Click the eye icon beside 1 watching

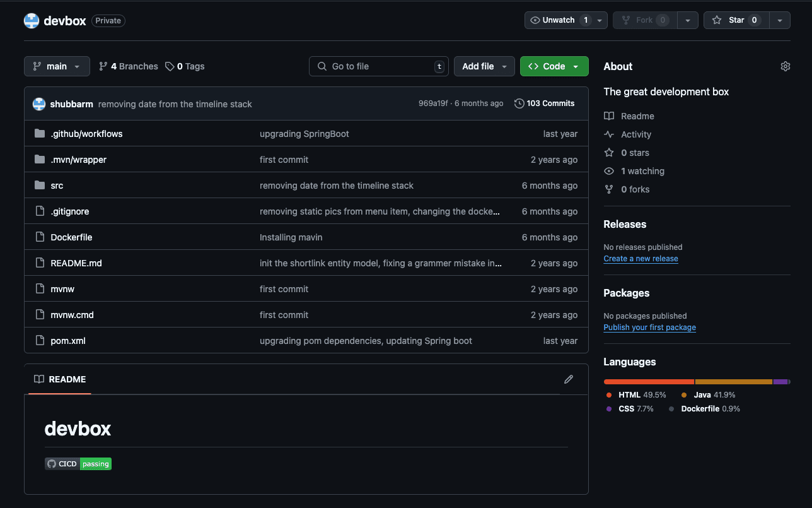609,171
